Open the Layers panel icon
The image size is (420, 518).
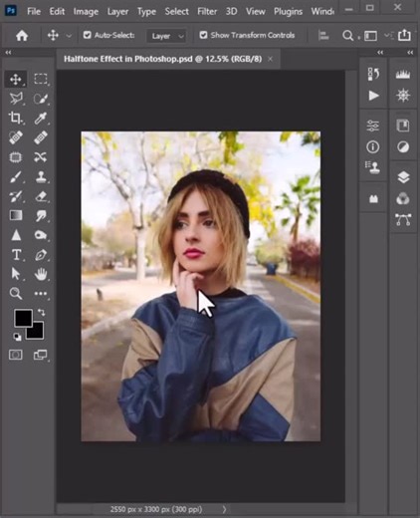point(403,177)
